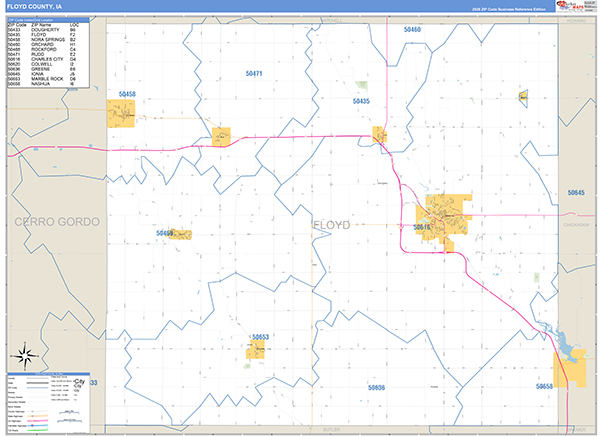Image resolution: width=600 pixels, height=436 pixels.
Task: Click the Floyd town marker on the highway
Action: (x=380, y=133)
